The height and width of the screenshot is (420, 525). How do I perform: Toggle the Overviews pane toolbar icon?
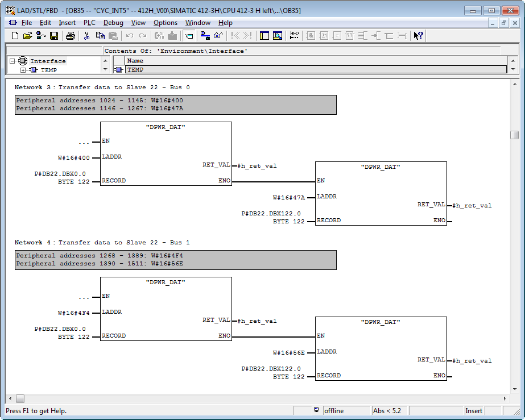264,36
